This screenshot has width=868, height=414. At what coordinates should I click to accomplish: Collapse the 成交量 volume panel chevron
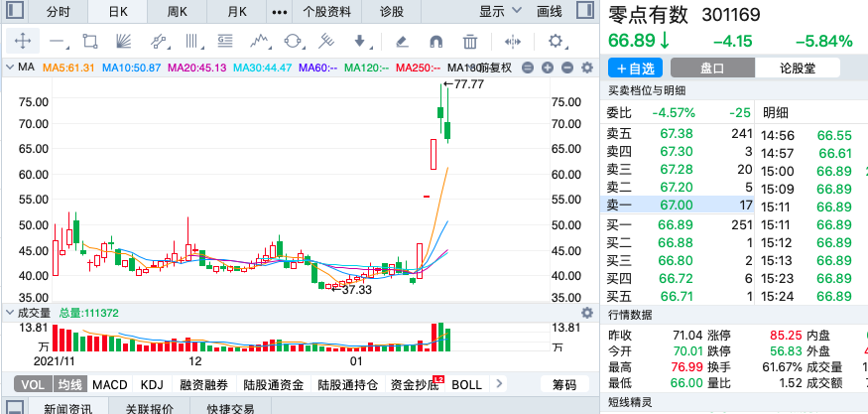click(x=9, y=313)
